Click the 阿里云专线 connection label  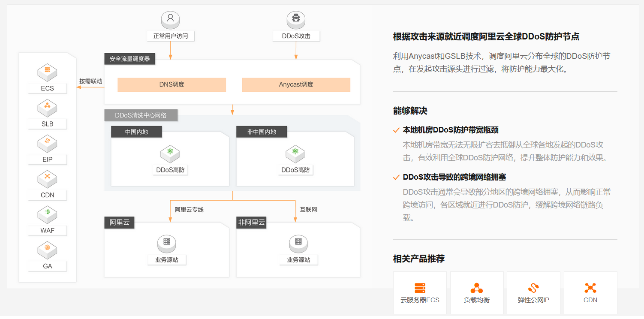pos(189,210)
